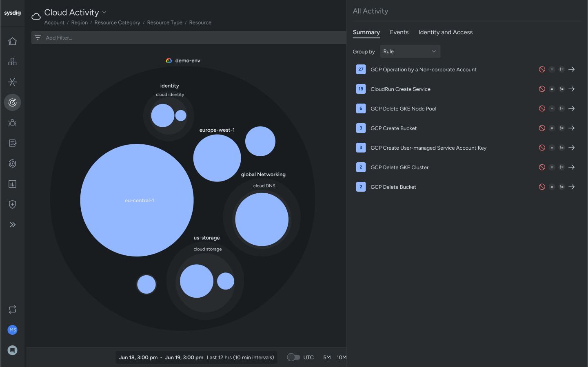
Task: Open the Cloud Activity title dropdown
Action: pos(104,12)
